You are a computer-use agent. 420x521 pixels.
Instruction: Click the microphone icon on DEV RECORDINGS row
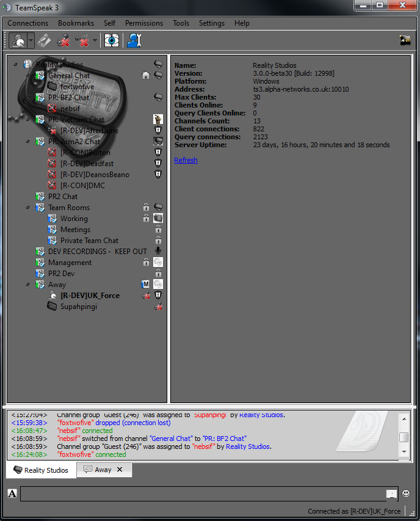coord(158,251)
